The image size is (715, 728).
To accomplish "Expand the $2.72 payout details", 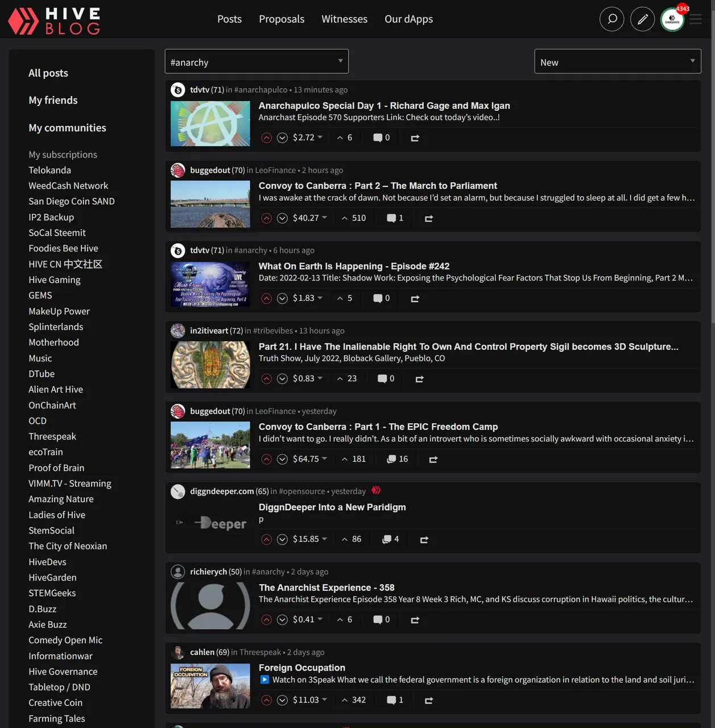I will pyautogui.click(x=308, y=138).
